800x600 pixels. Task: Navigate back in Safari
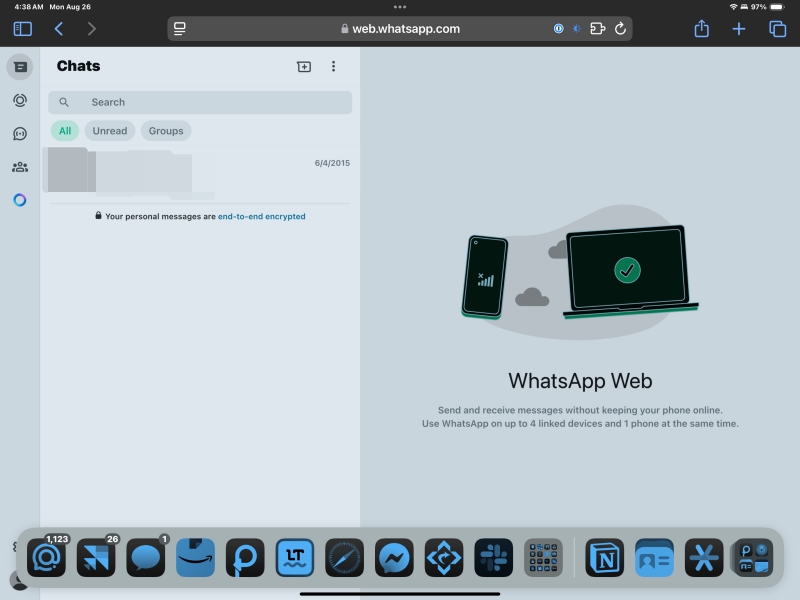59,29
